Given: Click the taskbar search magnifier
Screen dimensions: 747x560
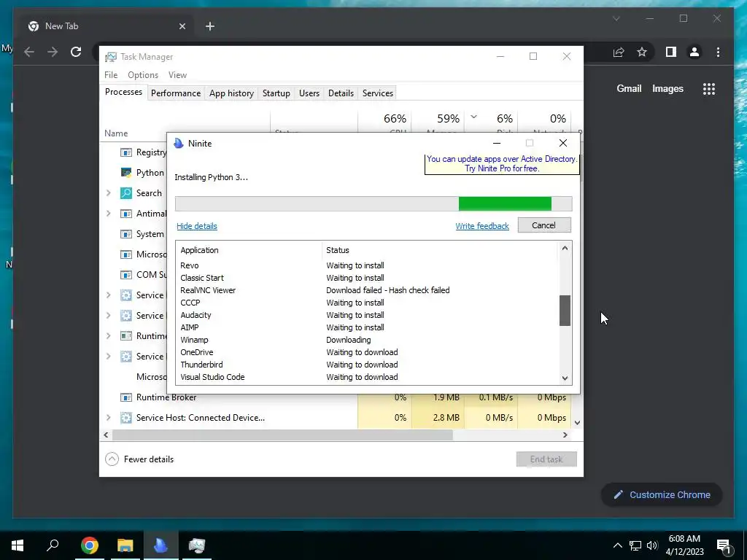Looking at the screenshot, I should (53, 545).
